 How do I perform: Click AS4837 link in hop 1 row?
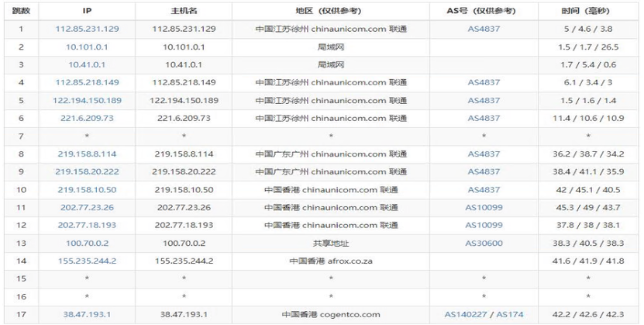484,29
